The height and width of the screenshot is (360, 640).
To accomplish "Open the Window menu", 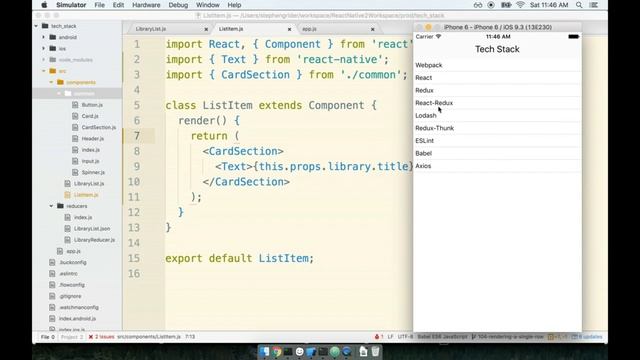I will tap(208, 5).
